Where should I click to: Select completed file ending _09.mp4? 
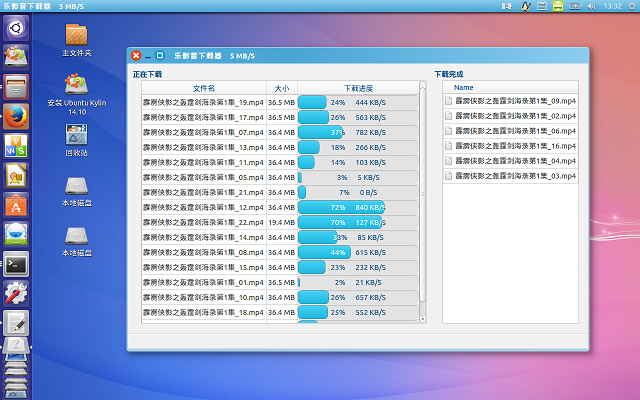pos(510,101)
